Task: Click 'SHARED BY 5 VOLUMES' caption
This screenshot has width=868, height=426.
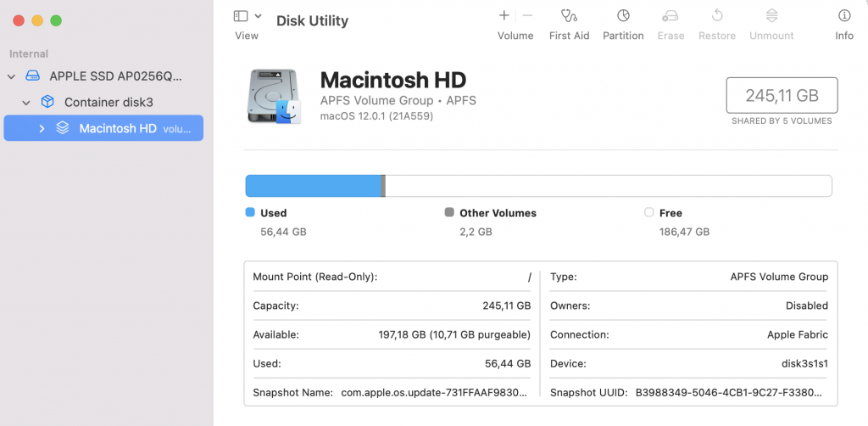Action: click(782, 121)
